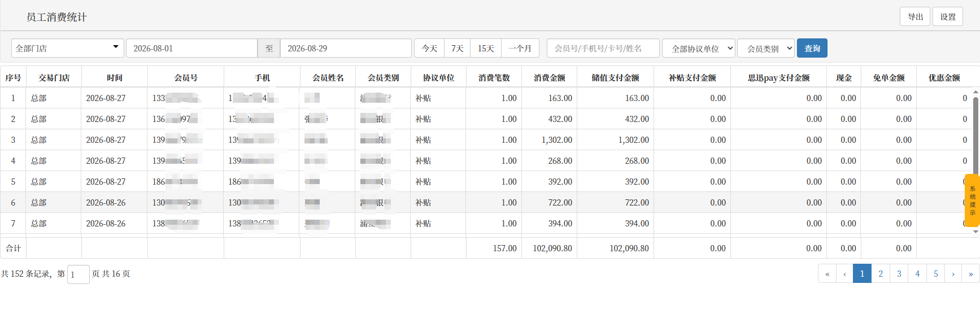Image resolution: width=980 pixels, height=336 pixels.
Task: Click scrollbar down arrow of the table
Action: (975, 232)
